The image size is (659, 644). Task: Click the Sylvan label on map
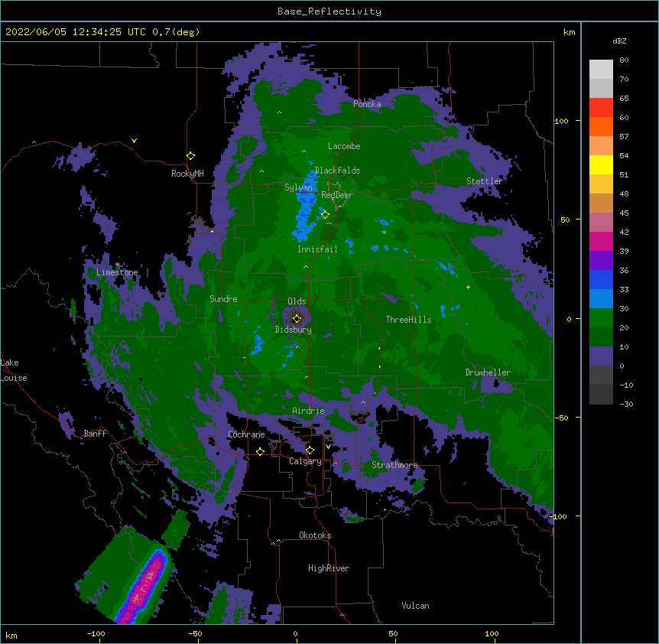click(x=298, y=187)
